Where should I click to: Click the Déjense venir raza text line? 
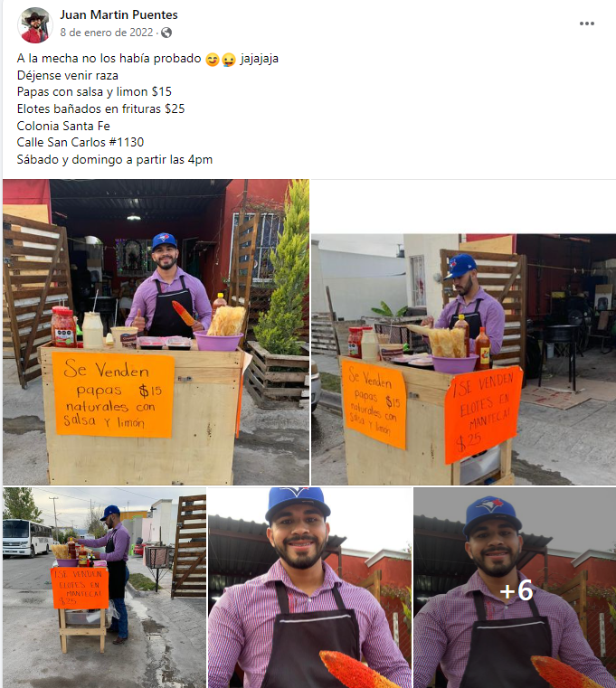pos(68,75)
